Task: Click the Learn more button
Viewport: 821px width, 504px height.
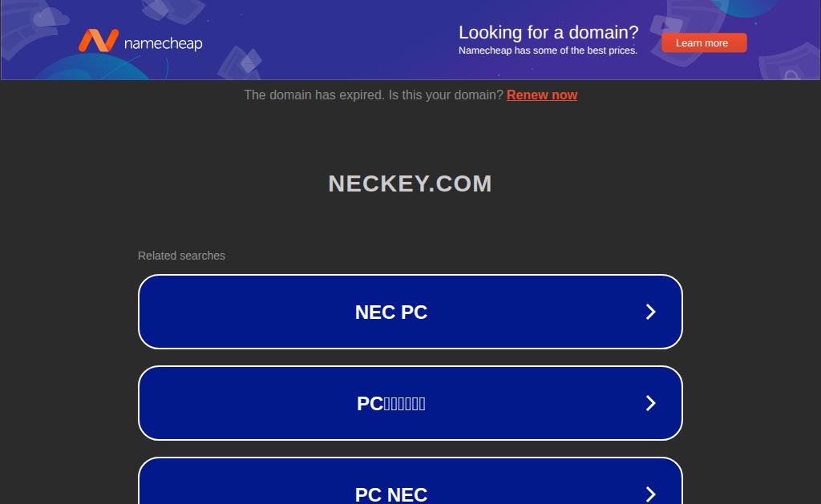Action: [704, 43]
